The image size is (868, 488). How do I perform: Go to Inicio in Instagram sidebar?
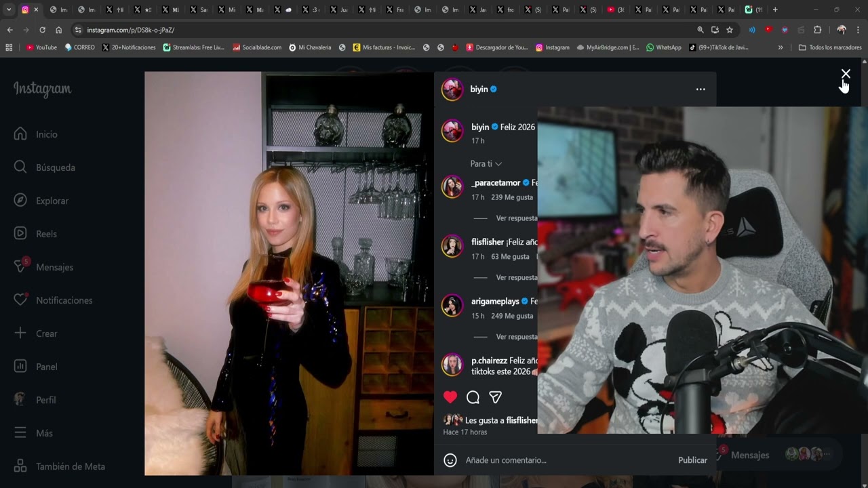[x=36, y=134]
